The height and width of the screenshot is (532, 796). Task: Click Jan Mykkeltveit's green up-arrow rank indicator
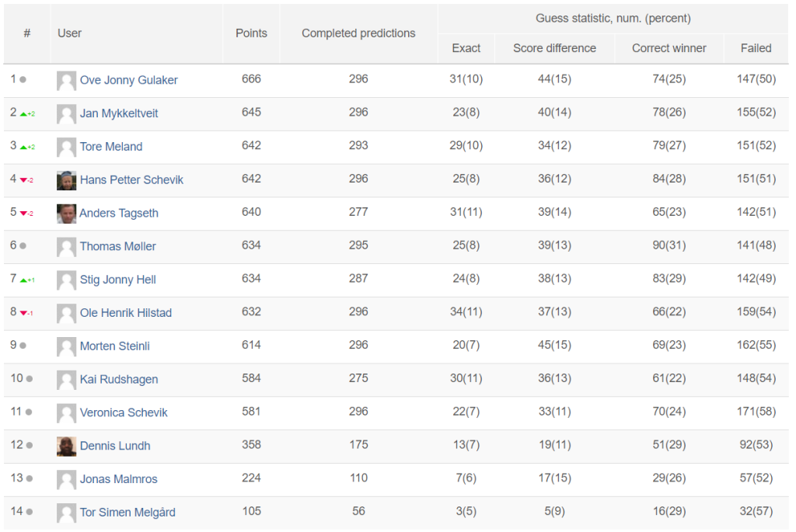point(27,114)
